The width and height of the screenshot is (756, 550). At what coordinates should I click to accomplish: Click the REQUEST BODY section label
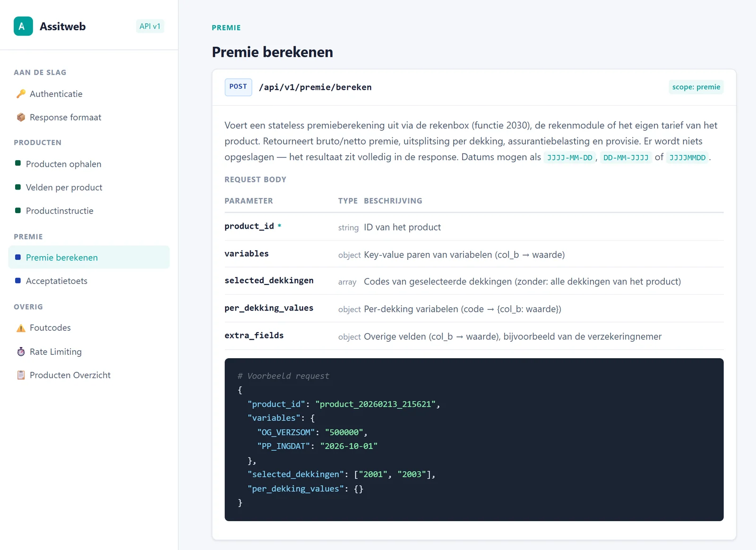(x=255, y=180)
